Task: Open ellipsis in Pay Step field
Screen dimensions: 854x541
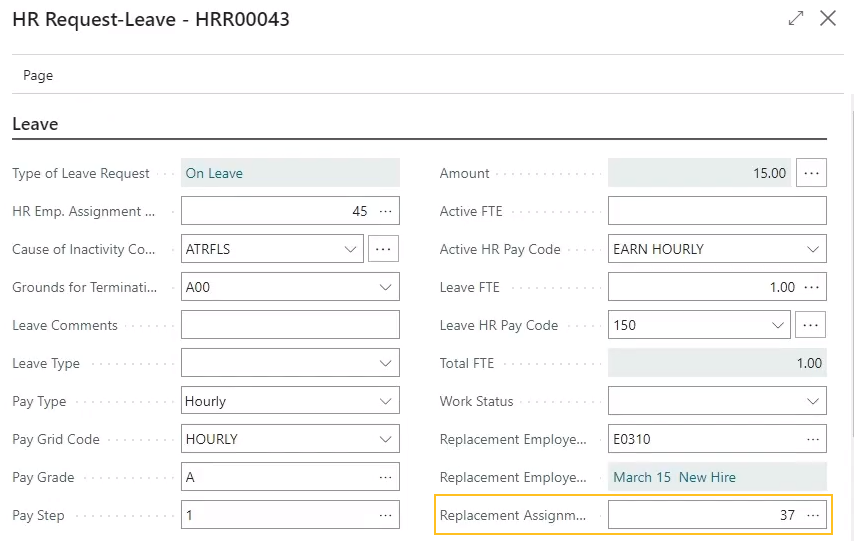Action: point(385,515)
